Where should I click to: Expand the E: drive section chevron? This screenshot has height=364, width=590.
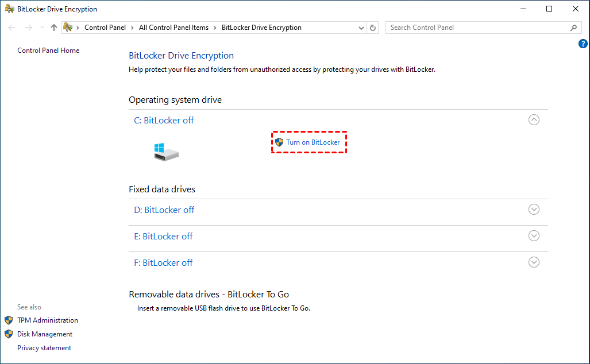coord(534,236)
